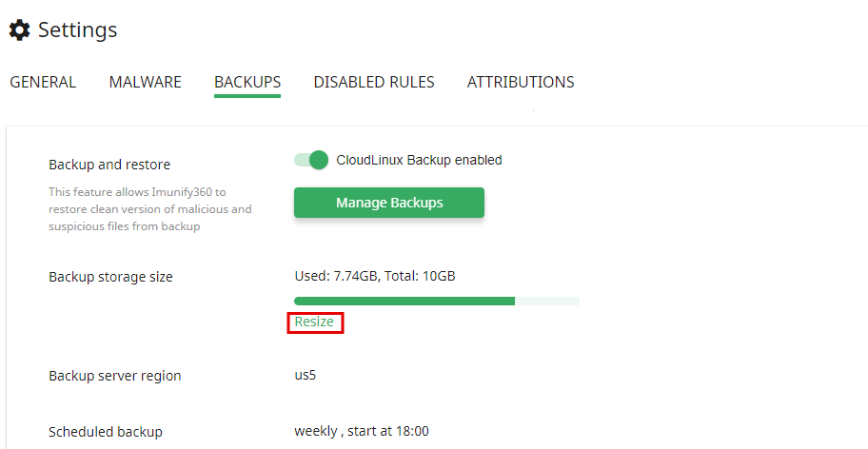868x449 pixels.
Task: Click the Scheduled backup label
Action: (106, 432)
